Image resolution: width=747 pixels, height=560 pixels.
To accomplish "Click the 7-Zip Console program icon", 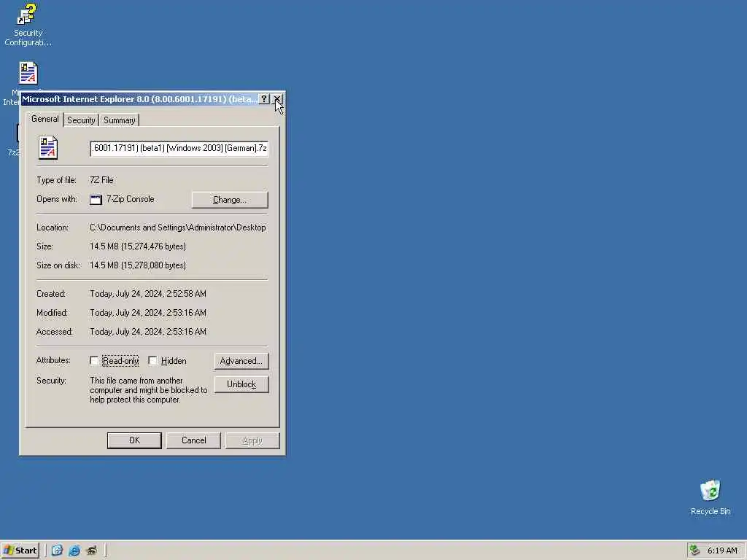I will pos(96,200).
